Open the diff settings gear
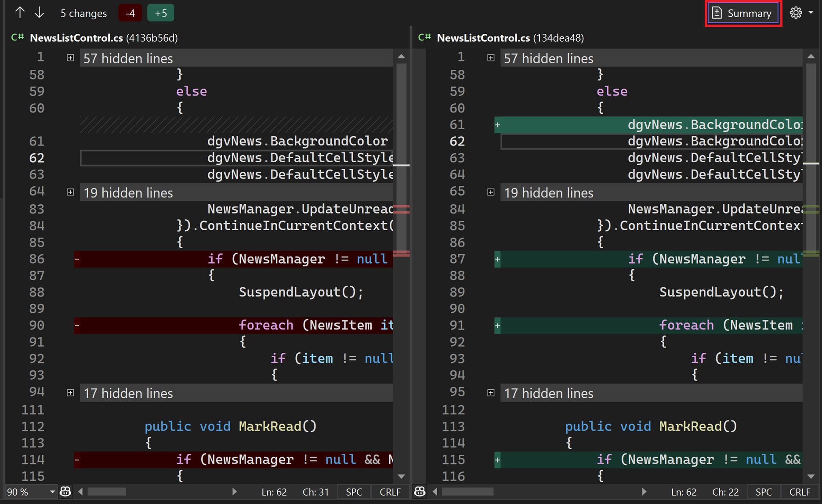Viewport: 822px width, 504px height. tap(796, 12)
